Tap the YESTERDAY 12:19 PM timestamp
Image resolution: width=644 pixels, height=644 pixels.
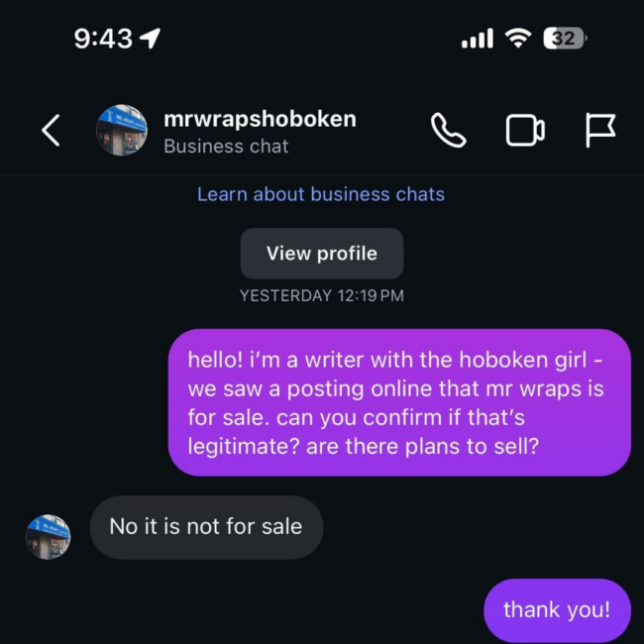tap(322, 295)
